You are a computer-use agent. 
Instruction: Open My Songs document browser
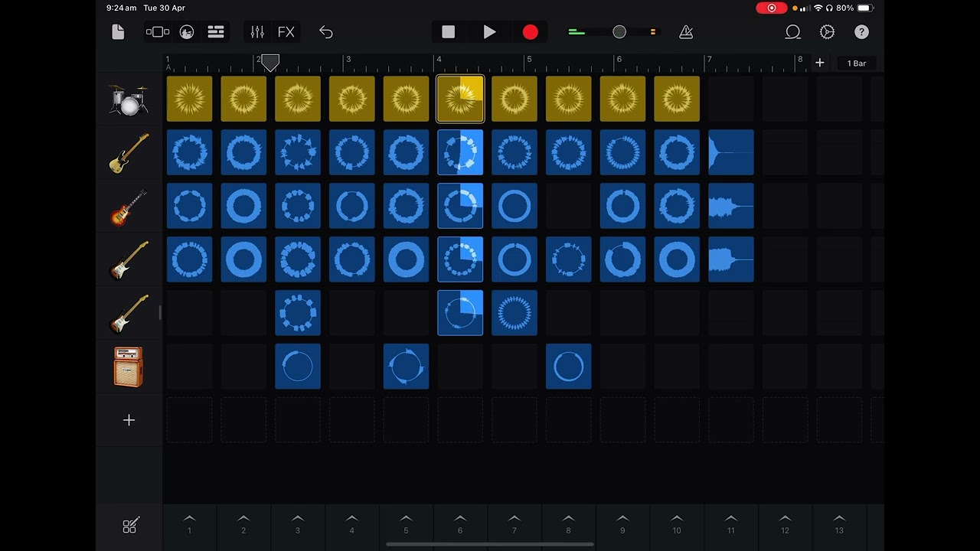point(118,32)
